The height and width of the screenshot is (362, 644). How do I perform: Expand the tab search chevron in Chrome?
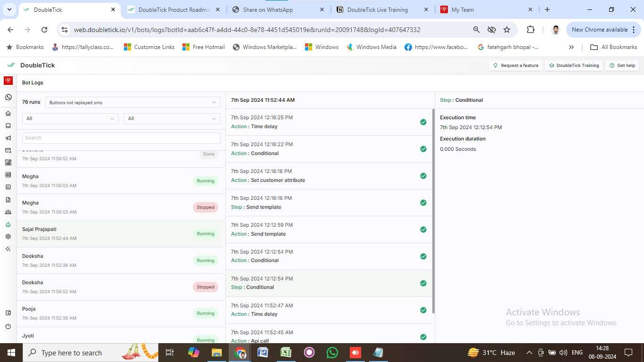click(10, 9)
